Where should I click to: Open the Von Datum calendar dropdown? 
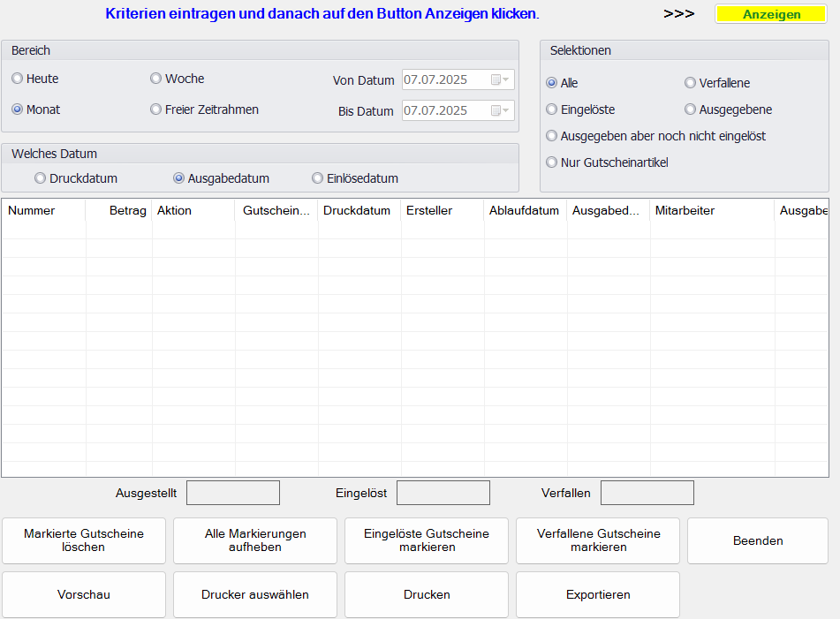500,80
